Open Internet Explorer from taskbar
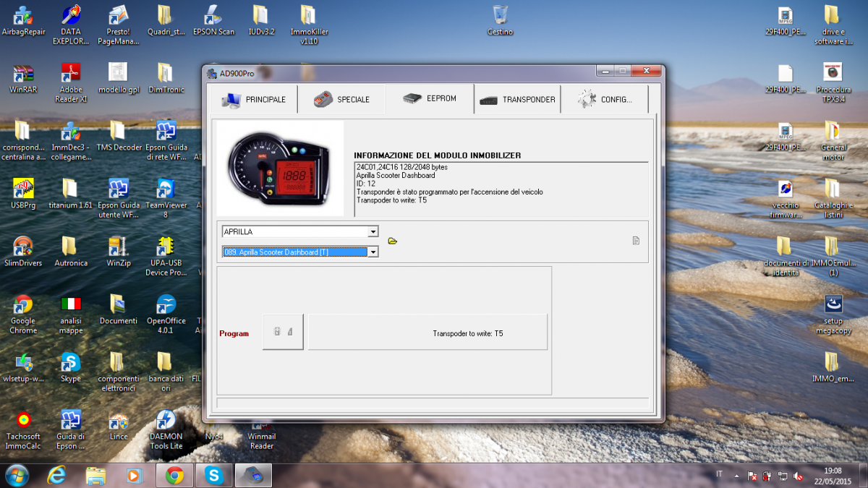Viewport: 868px width, 488px height. tap(57, 476)
